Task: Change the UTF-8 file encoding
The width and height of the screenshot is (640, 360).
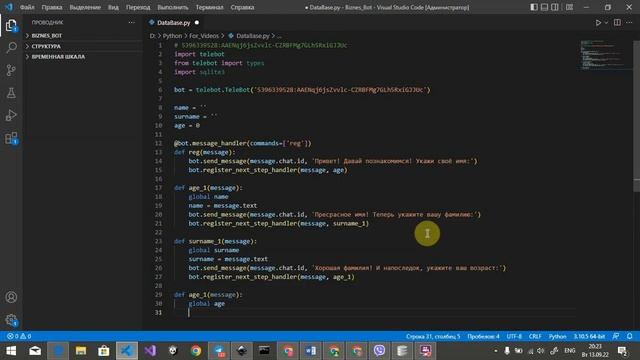Action: [514, 336]
